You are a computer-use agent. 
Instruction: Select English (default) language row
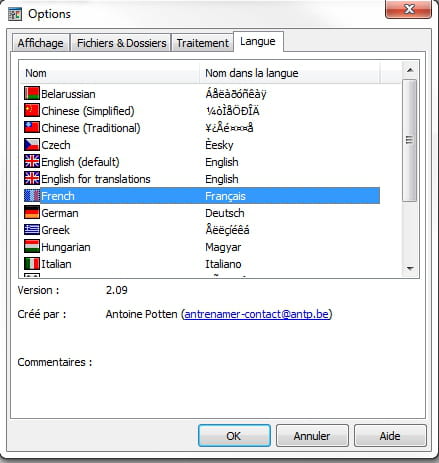coord(202,162)
